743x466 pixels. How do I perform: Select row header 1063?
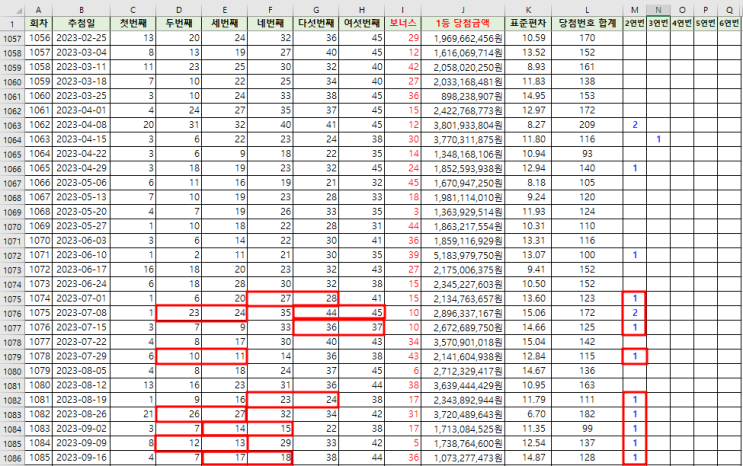point(12,126)
